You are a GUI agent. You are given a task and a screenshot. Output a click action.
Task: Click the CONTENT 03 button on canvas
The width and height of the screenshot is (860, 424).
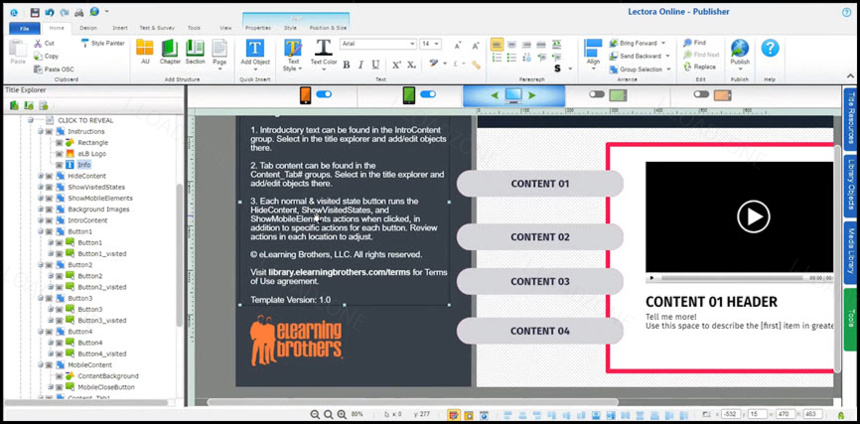coord(540,281)
